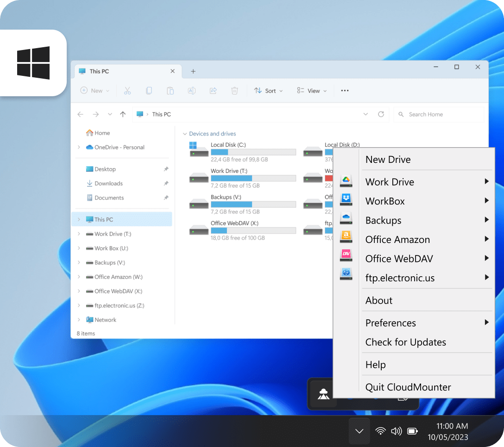The image size is (504, 447).
Task: Click the Rename icon in the toolbar
Action: click(x=191, y=91)
